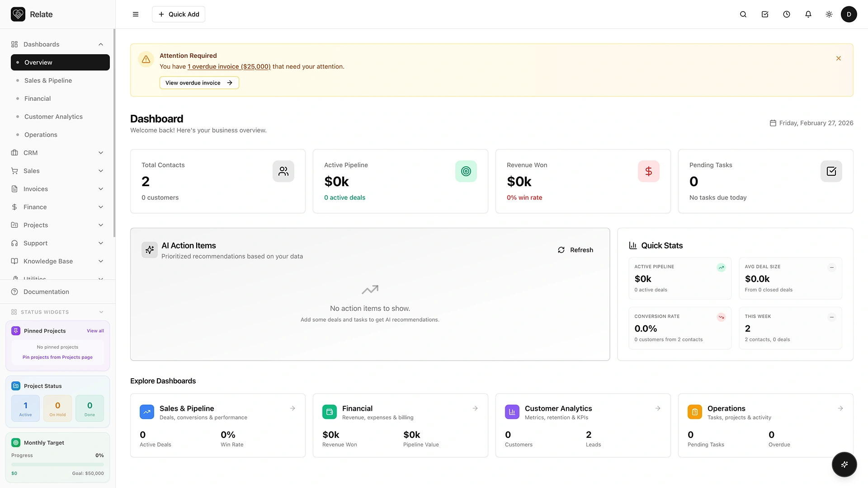Dismiss the Attention Required banner
Screen dimensions: 868x488
coord(839,58)
